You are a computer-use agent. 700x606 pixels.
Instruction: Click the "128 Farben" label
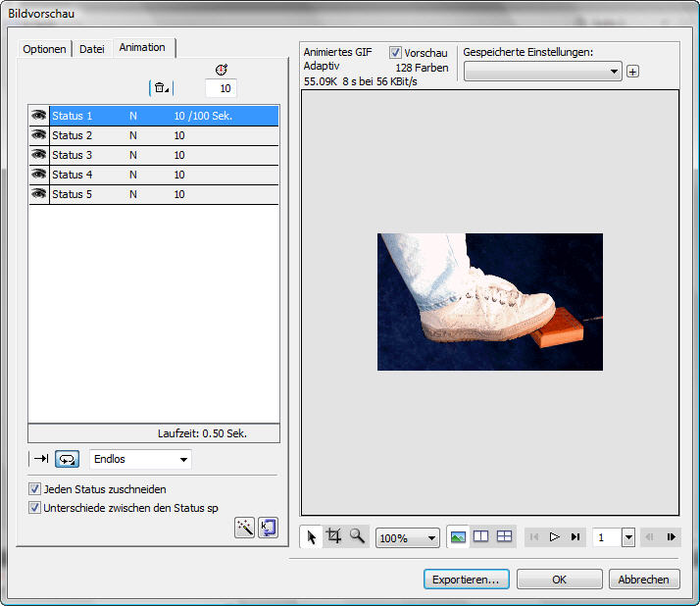(x=422, y=68)
